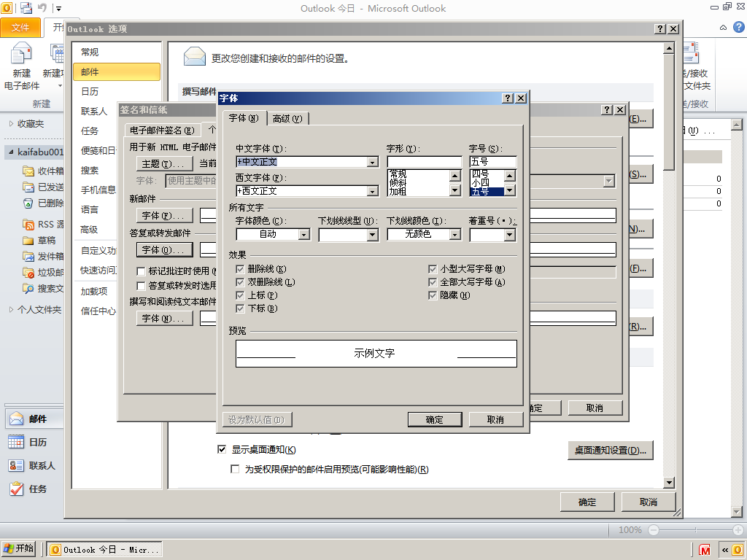Click the Outlook help question mark icon

point(738,27)
